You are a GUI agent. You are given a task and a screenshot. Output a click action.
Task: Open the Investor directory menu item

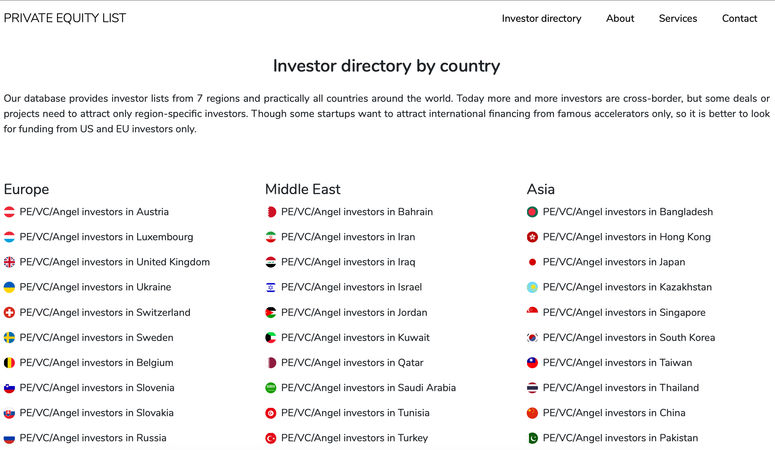click(542, 19)
